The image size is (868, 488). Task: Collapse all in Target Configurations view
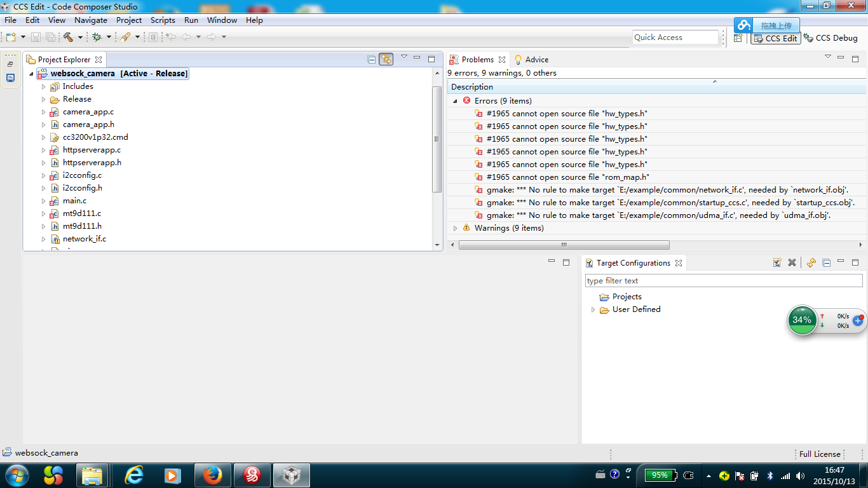click(x=827, y=262)
